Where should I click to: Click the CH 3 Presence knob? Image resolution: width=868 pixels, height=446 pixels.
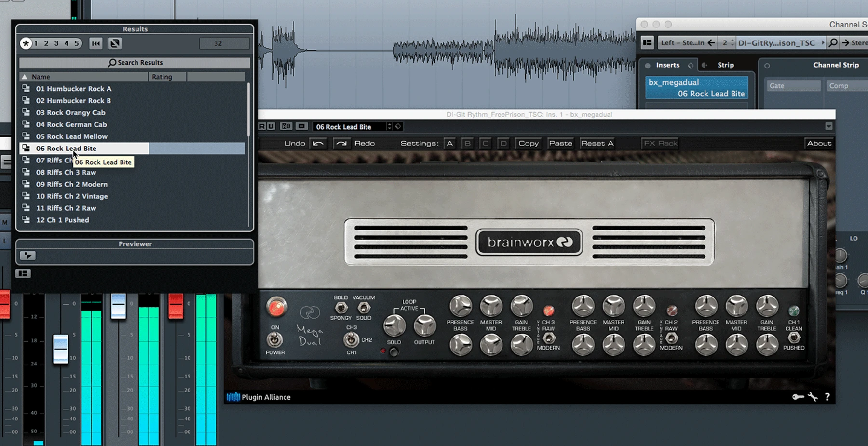[x=461, y=305]
